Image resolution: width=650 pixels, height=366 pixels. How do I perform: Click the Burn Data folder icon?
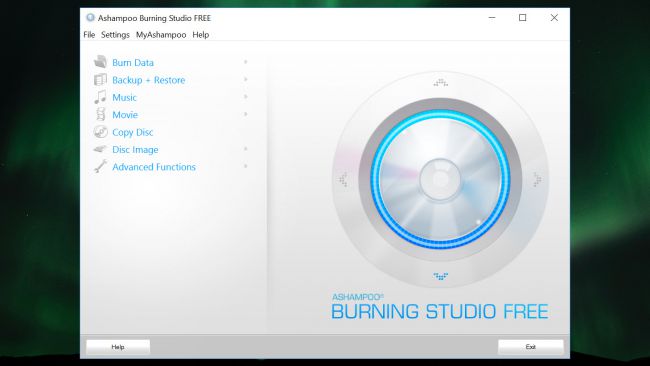[x=100, y=62]
